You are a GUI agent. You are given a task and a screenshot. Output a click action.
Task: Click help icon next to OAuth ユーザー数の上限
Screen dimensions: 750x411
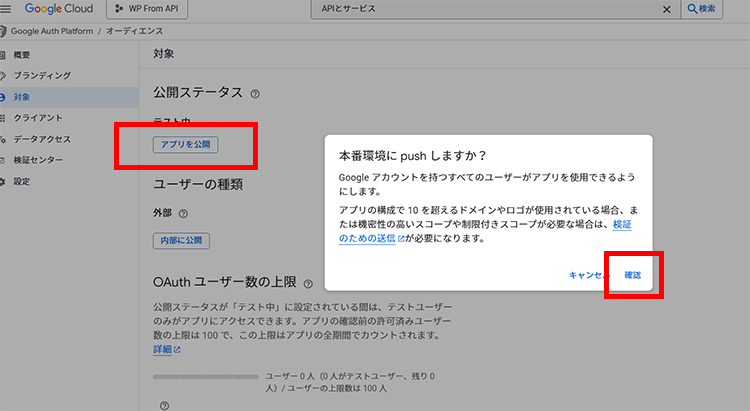(308, 284)
